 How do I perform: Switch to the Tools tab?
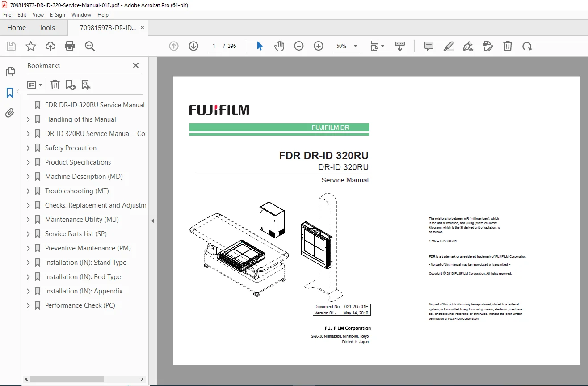click(x=47, y=28)
